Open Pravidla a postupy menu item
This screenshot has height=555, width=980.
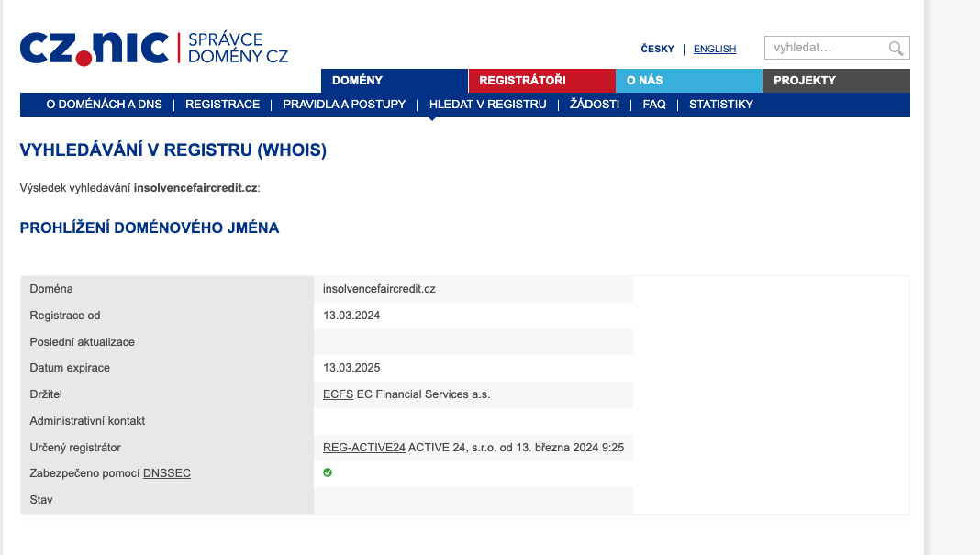point(344,105)
